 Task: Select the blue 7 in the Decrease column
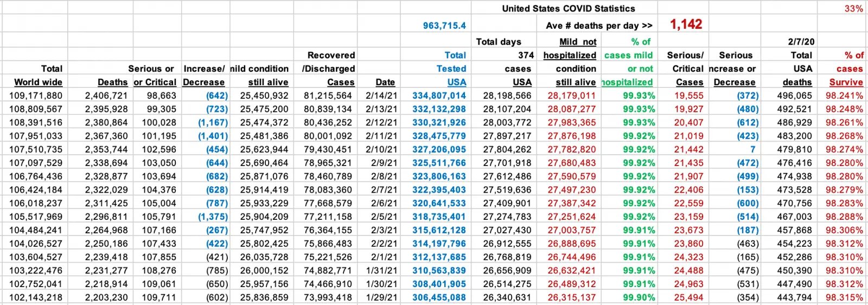[x=752, y=149]
